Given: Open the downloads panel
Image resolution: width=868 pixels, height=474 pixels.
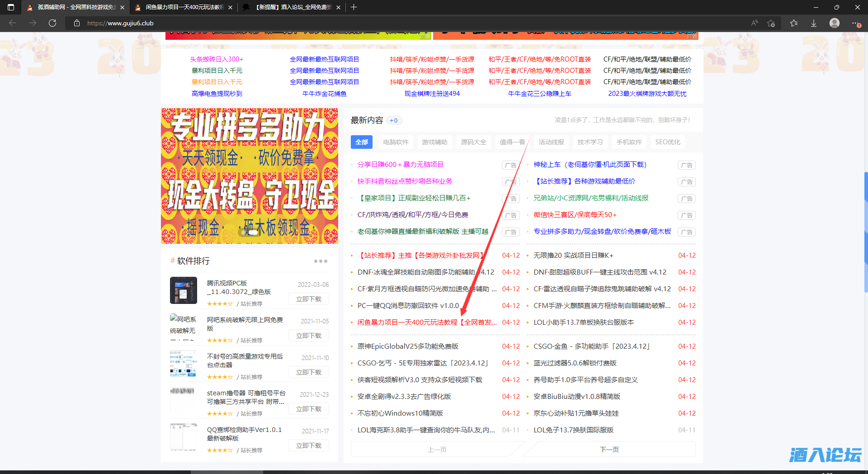Looking at the screenshot, I should (814, 23).
